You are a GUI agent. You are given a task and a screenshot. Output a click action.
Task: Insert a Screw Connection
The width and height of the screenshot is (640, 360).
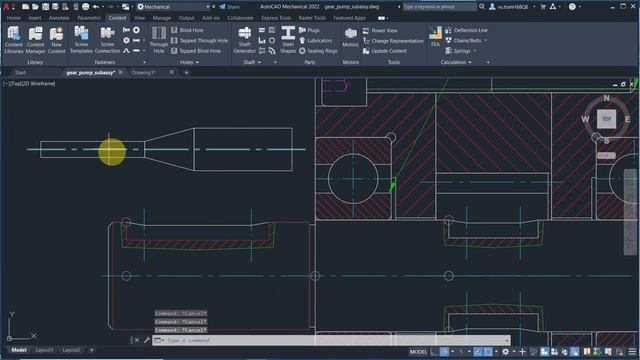(x=107, y=40)
